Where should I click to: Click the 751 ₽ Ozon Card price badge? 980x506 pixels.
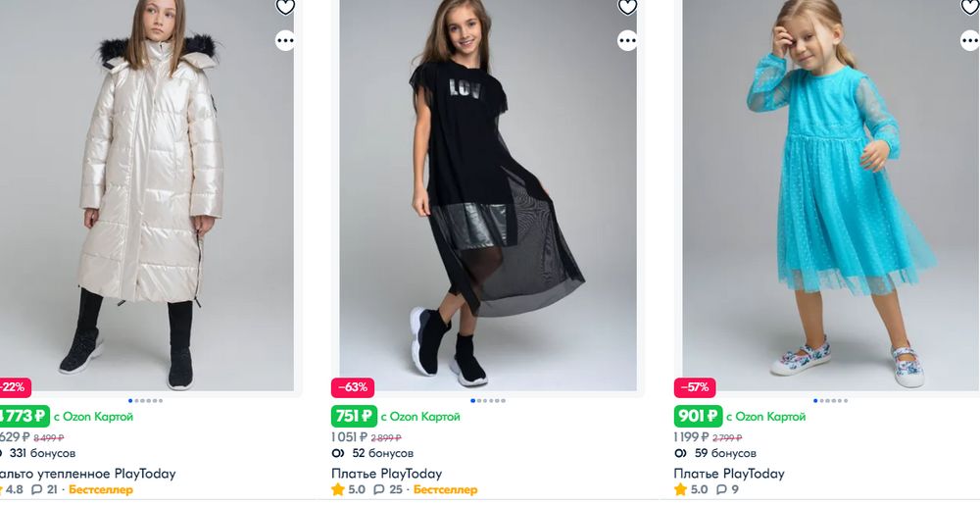pyautogui.click(x=355, y=416)
